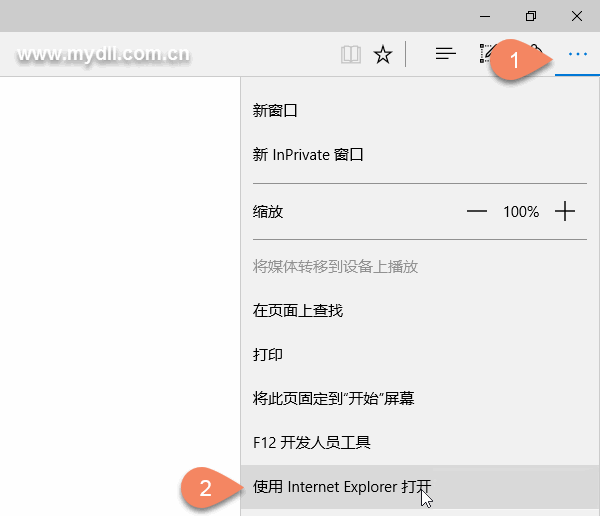Choose 将媒体转移到设备上播放
The height and width of the screenshot is (516, 600).
[x=420, y=266]
